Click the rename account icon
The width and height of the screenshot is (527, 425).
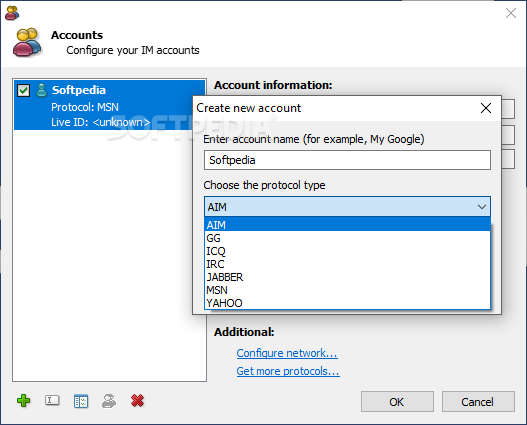(x=52, y=400)
